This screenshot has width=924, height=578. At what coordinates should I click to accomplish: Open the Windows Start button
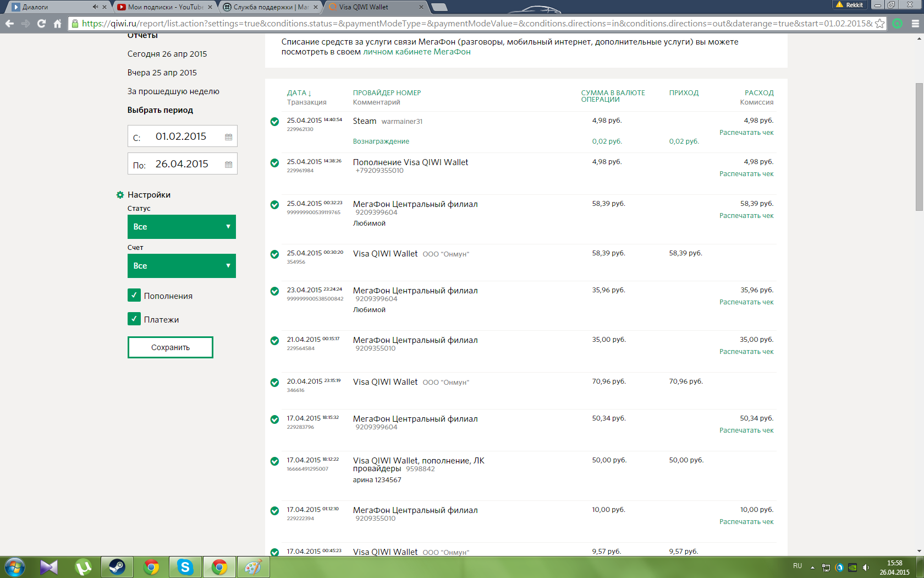pos(15,567)
